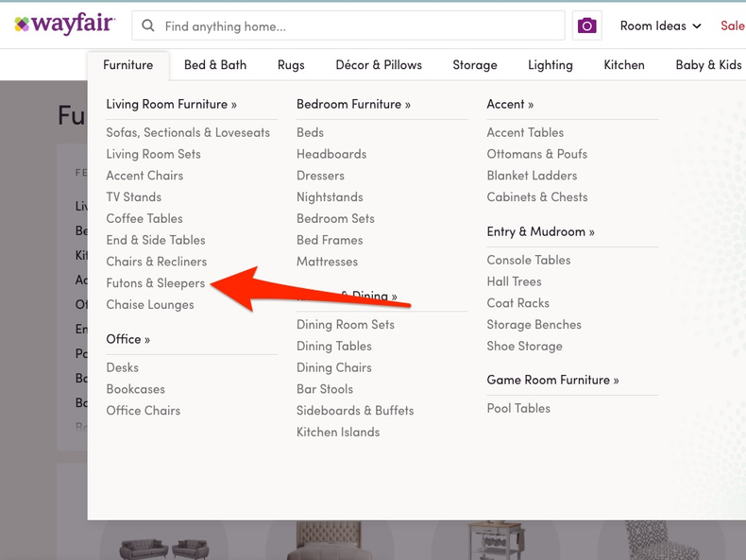Open camera image search
The image size is (746, 560).
click(x=586, y=26)
